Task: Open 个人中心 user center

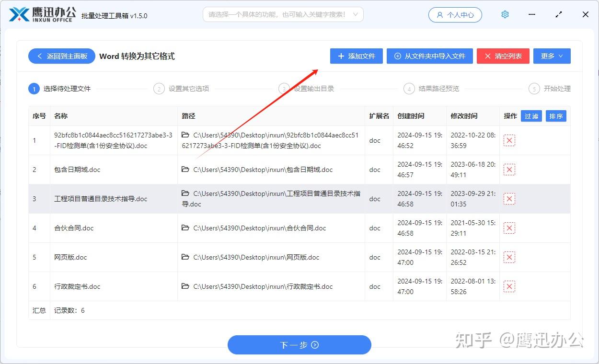Action: click(x=454, y=14)
